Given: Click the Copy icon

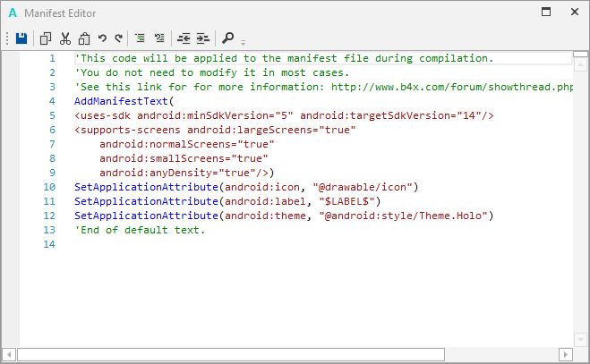Looking at the screenshot, I should [46, 38].
